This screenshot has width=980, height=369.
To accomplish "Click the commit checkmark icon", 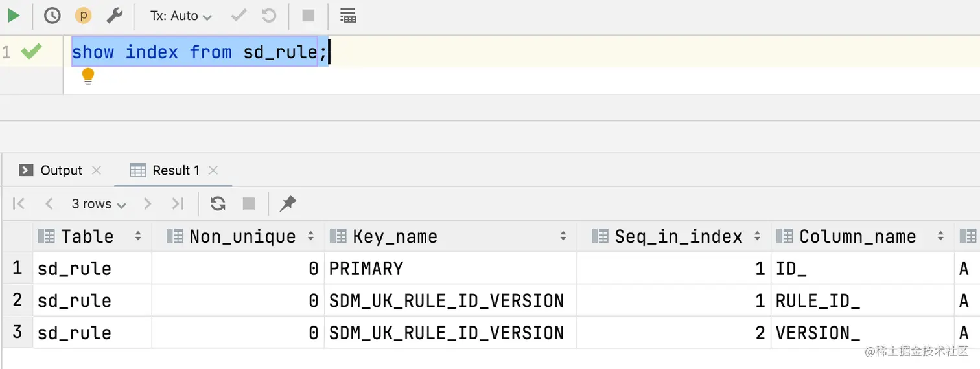I will tap(239, 16).
